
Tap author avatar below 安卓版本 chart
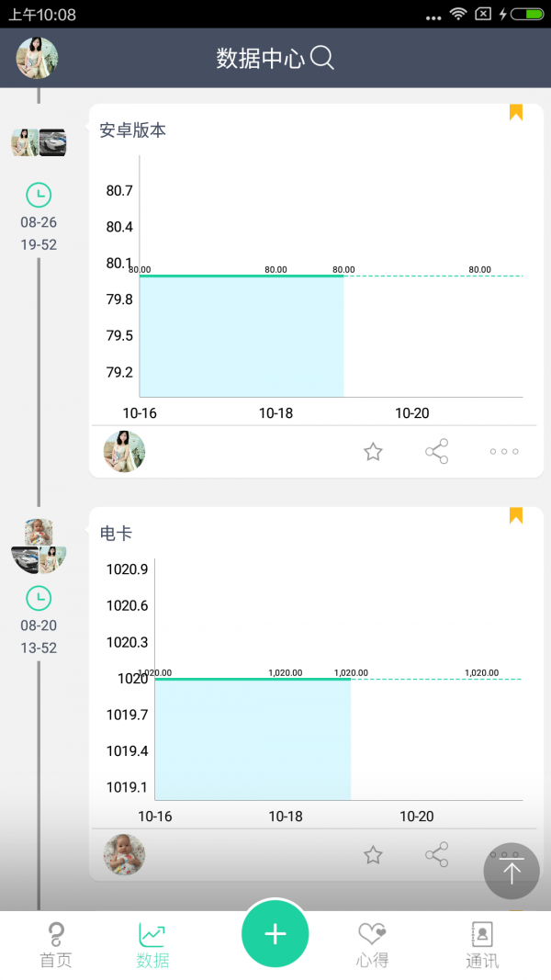coord(124,451)
